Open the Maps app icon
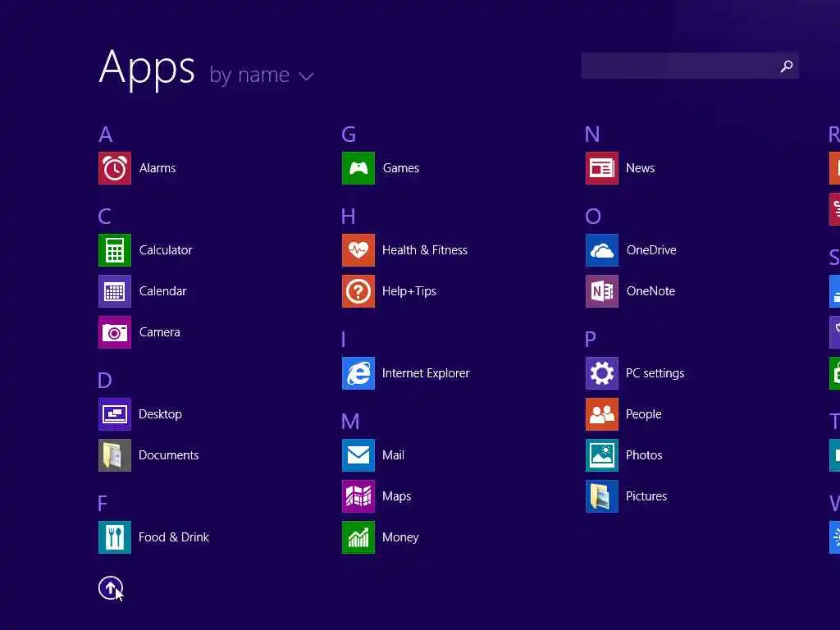 tap(358, 496)
